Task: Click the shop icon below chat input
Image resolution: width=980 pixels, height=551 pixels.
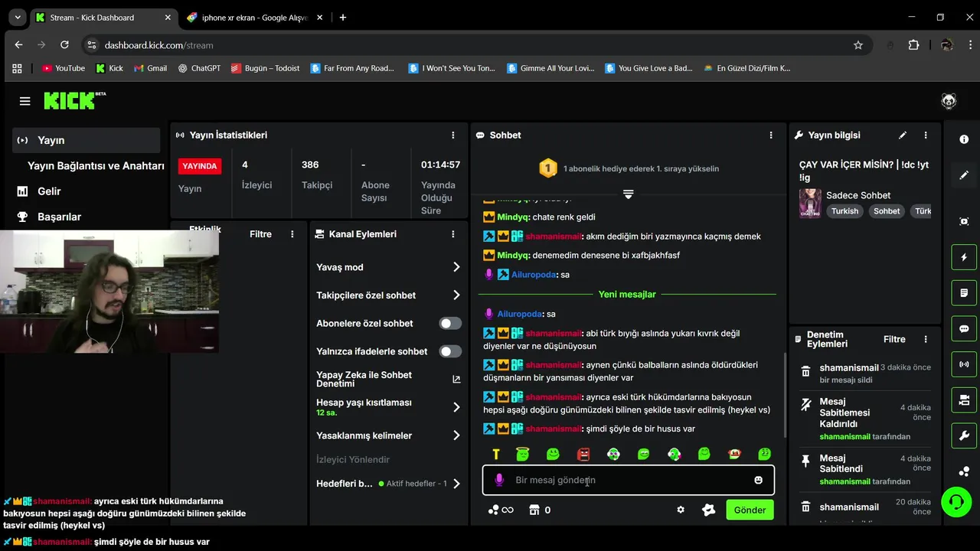Action: pyautogui.click(x=534, y=510)
